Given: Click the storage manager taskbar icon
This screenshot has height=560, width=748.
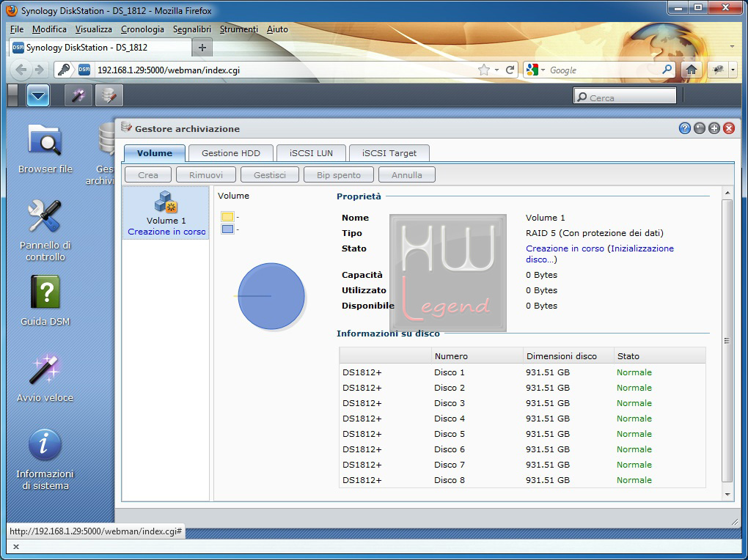Looking at the screenshot, I should (109, 95).
